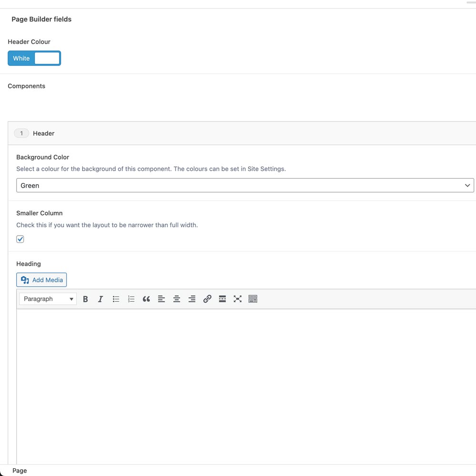Insert a bulleted list
This screenshot has width=476, height=476.
coord(116,299)
